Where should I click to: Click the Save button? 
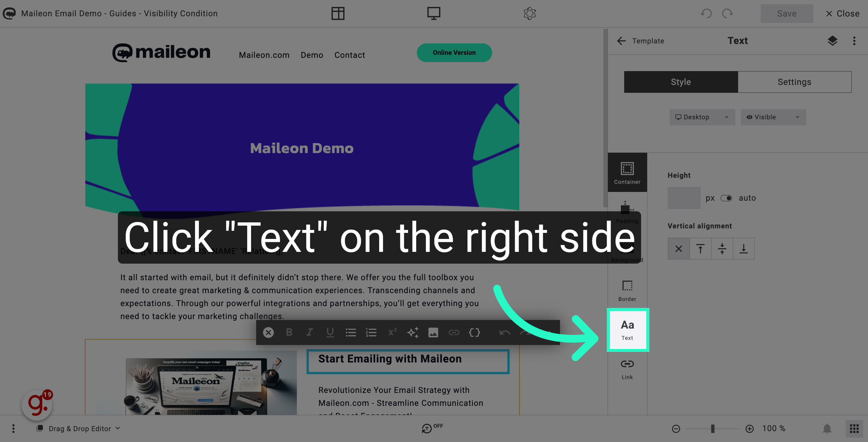(x=786, y=14)
